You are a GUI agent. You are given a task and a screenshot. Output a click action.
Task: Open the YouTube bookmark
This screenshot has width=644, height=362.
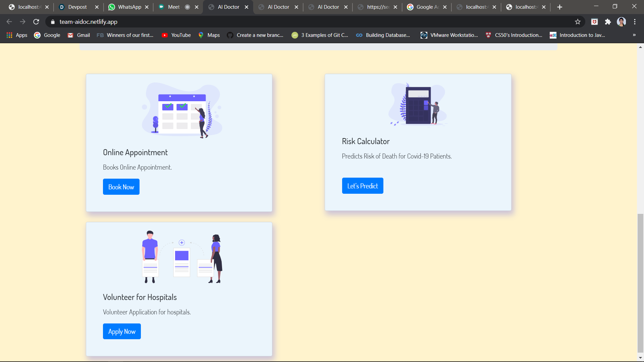click(x=176, y=35)
